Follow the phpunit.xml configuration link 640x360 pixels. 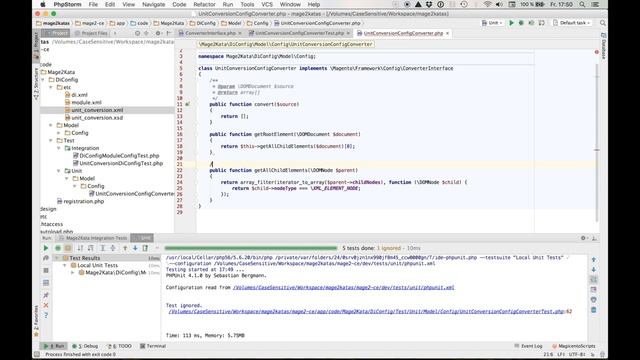point(343,288)
